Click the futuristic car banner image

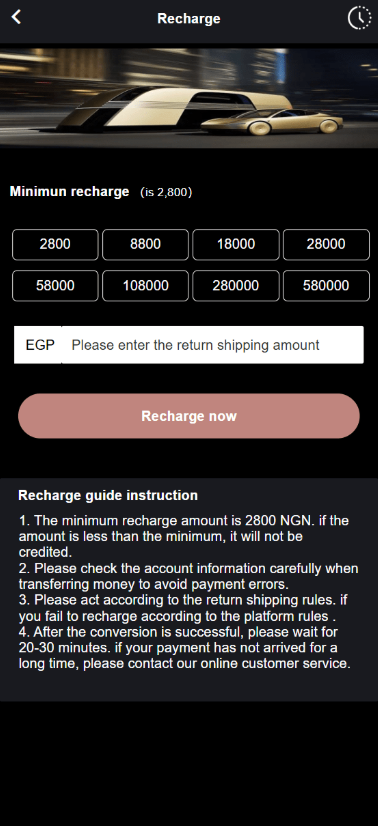pyautogui.click(x=189, y=98)
